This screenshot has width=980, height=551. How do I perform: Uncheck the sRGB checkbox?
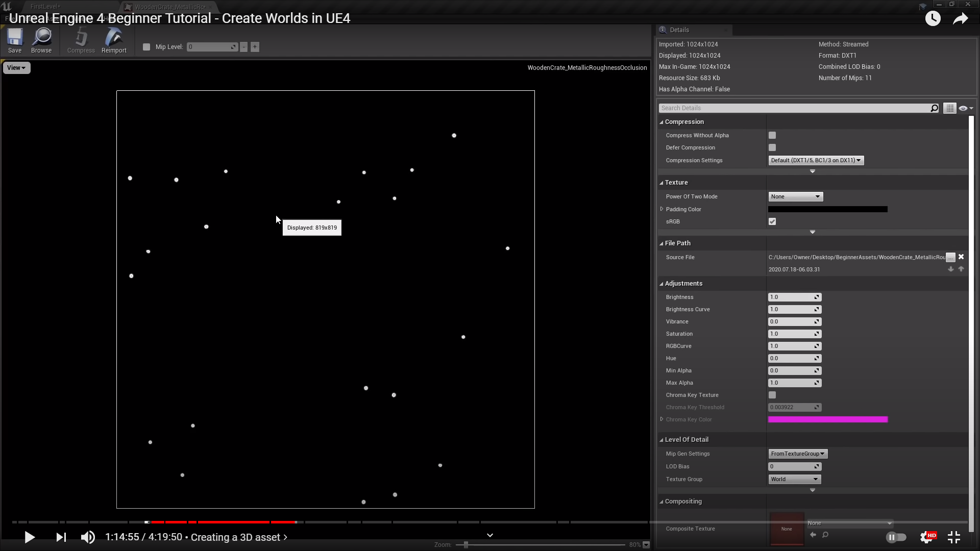tap(772, 222)
